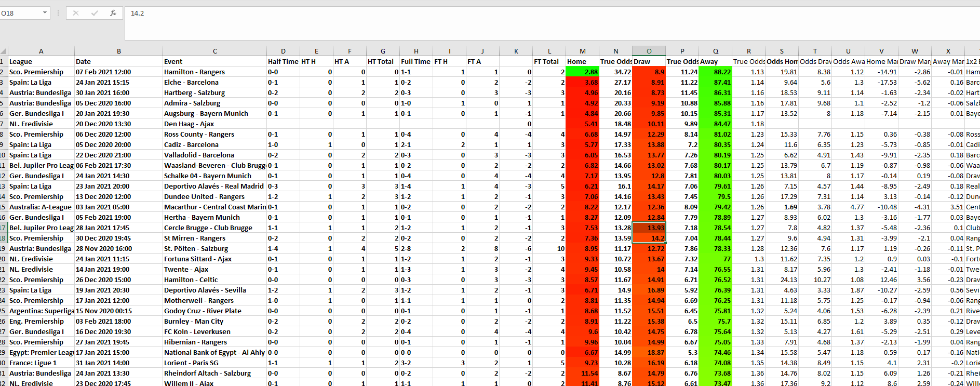Image resolution: width=980 pixels, height=386 pixels.
Task: Click the Home value 11.54
Action: point(582,373)
